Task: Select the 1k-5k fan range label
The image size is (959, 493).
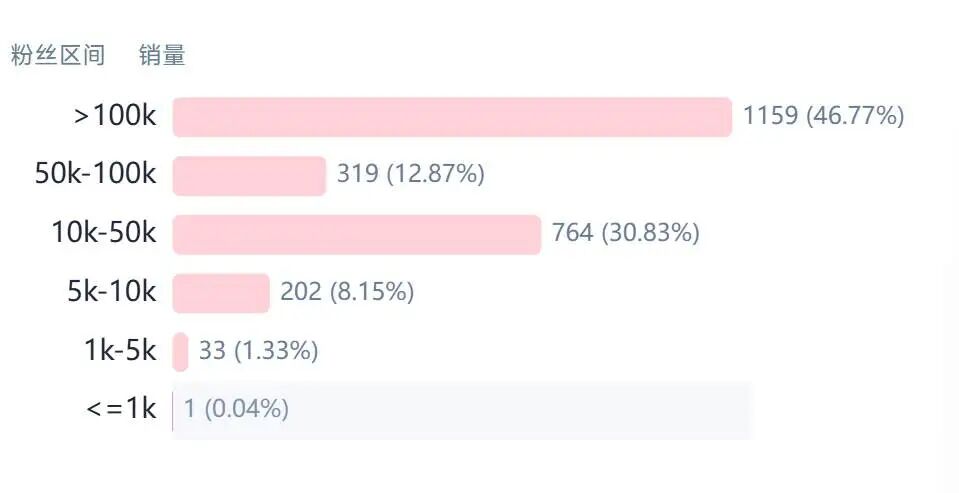Action: click(120, 351)
